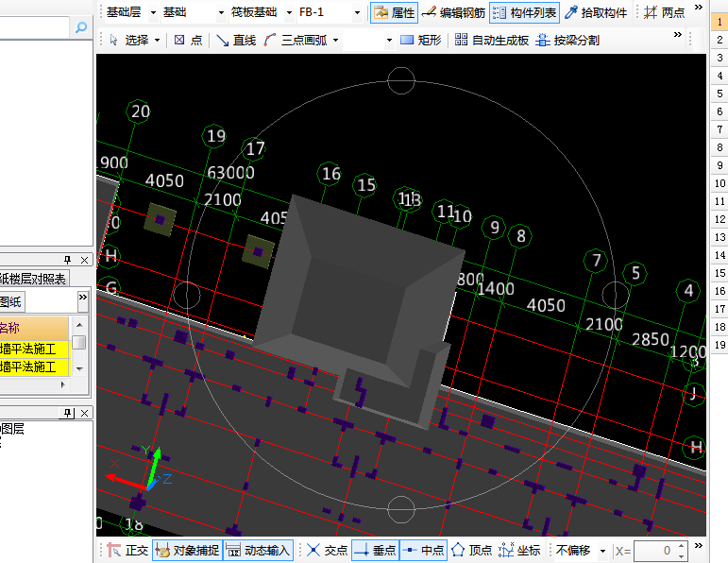Close the drawing list panel

click(x=84, y=260)
